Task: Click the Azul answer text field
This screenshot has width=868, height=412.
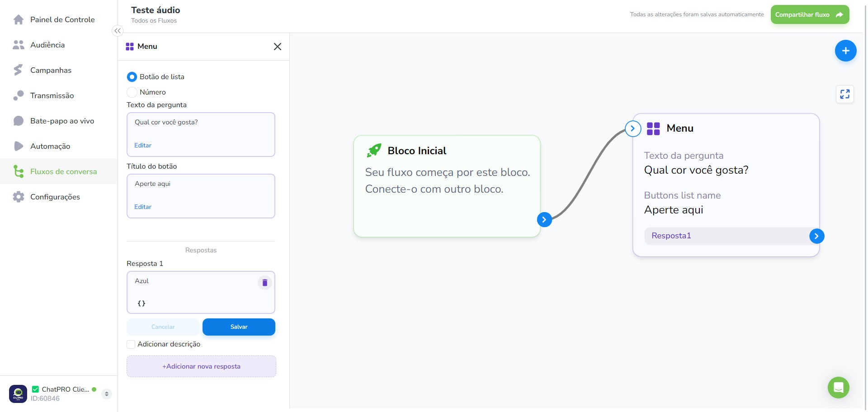Action: coord(193,281)
